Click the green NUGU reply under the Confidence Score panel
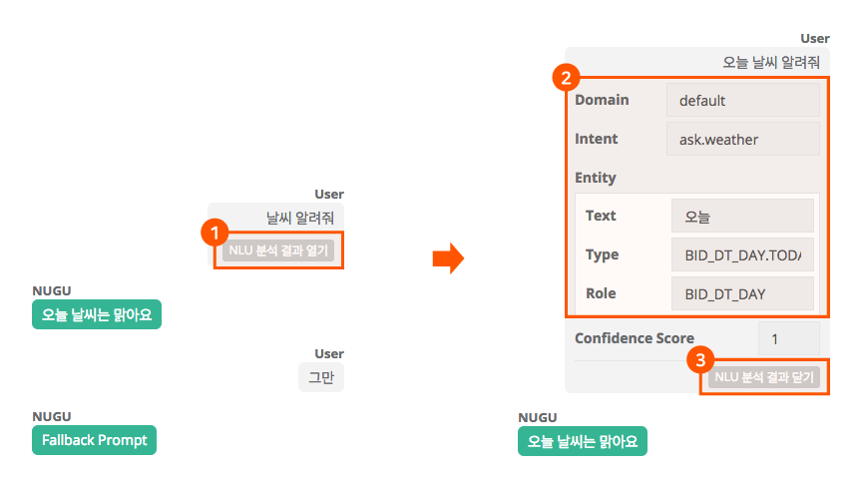 click(582, 441)
